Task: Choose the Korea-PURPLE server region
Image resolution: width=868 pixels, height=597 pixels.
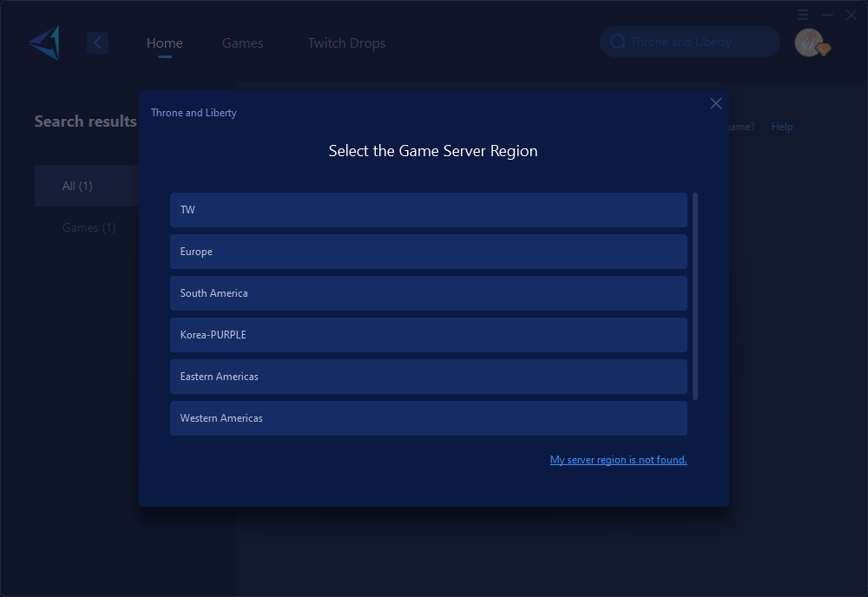Action: tap(429, 335)
